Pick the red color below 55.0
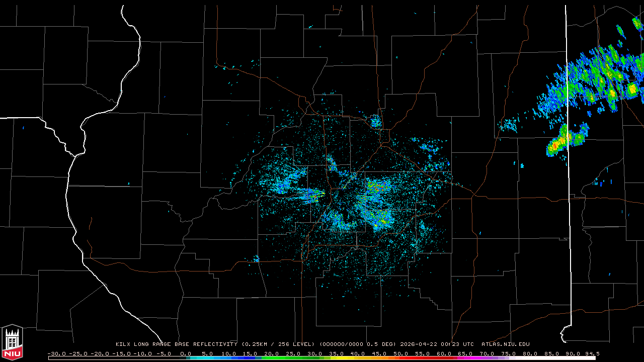 point(423,358)
